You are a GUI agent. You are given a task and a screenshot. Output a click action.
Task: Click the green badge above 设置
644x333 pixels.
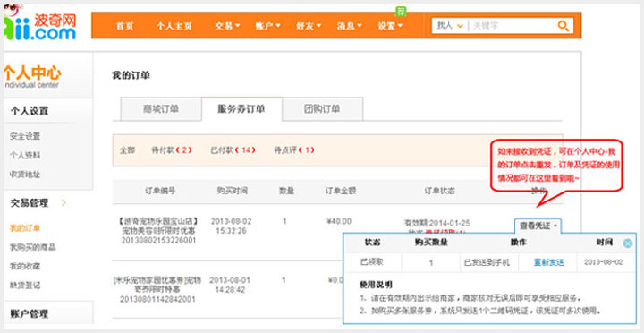[x=401, y=12]
